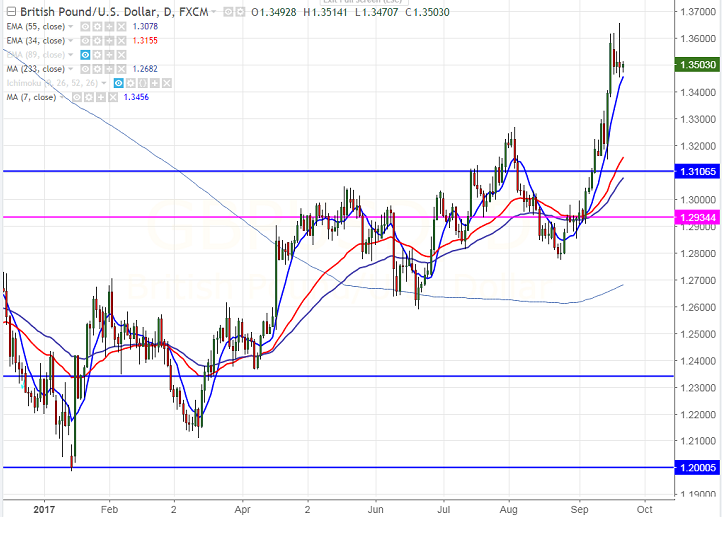Expand EMA (55, close) dropdown arrow
This screenshot has height=543, width=725.
[x=71, y=27]
